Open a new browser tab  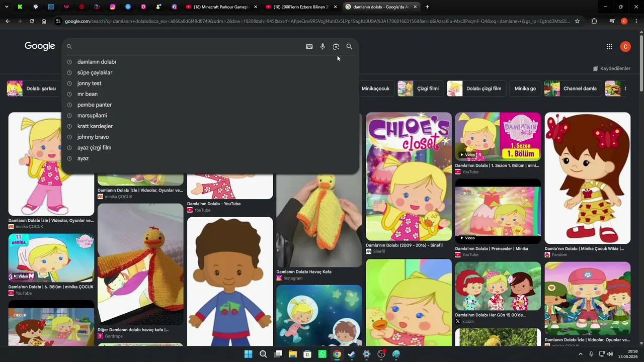[427, 7]
